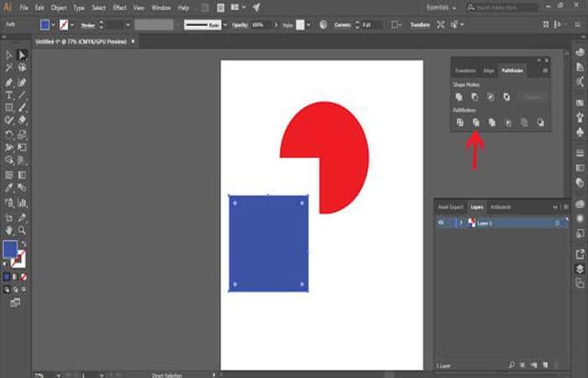Click Unite in Pathfinder shape modes

pos(459,97)
